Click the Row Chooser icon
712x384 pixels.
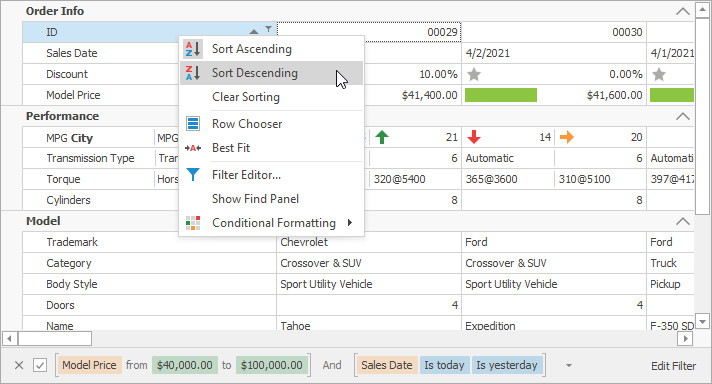click(193, 123)
